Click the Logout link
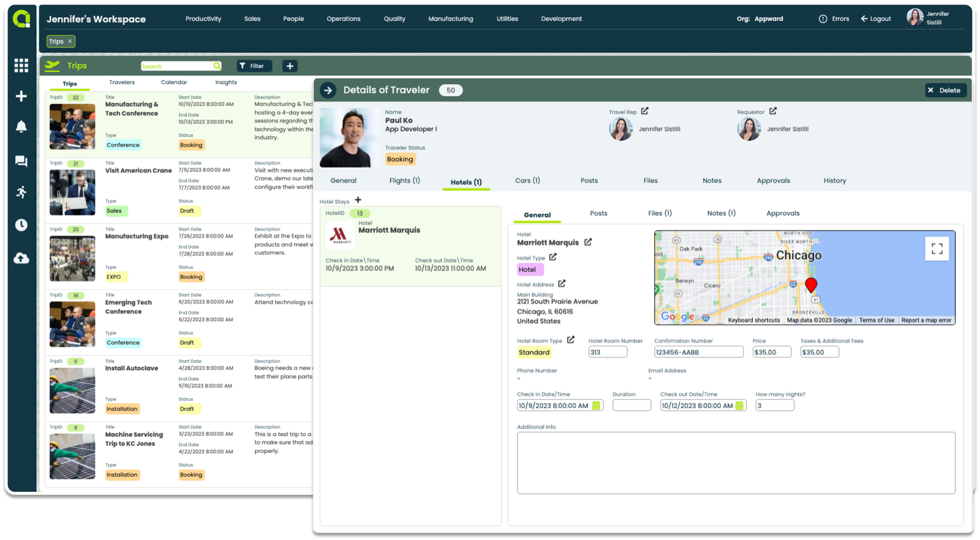This screenshot has width=980, height=540. coord(876,19)
